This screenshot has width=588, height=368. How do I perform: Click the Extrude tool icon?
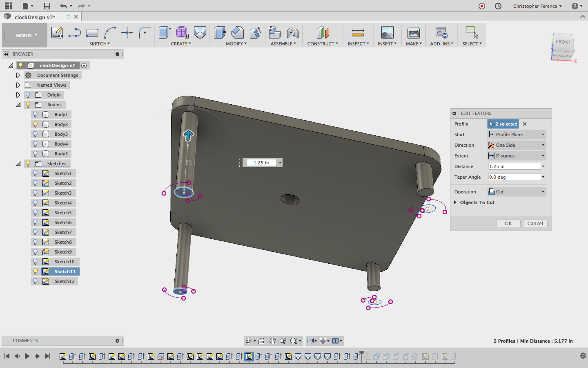pos(165,33)
